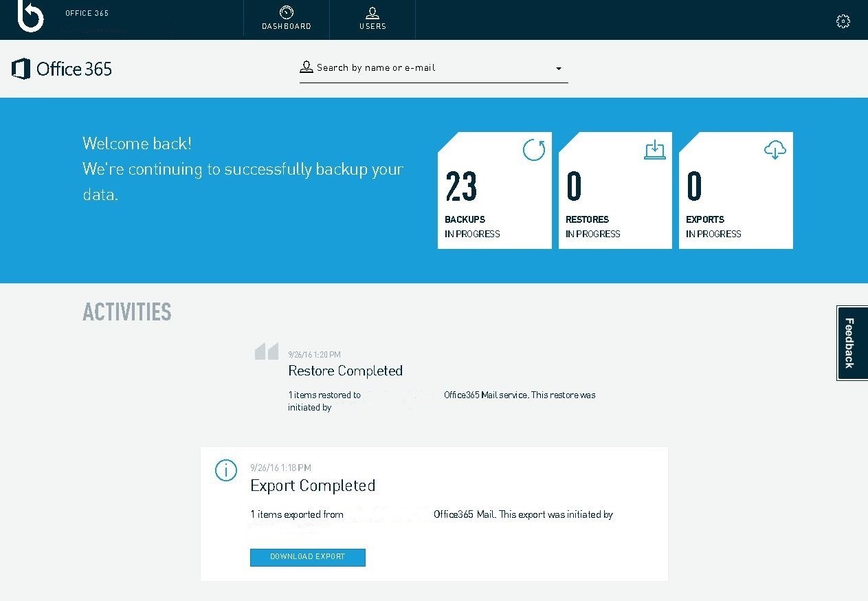Open the Dashboard tab
868x601 pixels.
(x=287, y=18)
